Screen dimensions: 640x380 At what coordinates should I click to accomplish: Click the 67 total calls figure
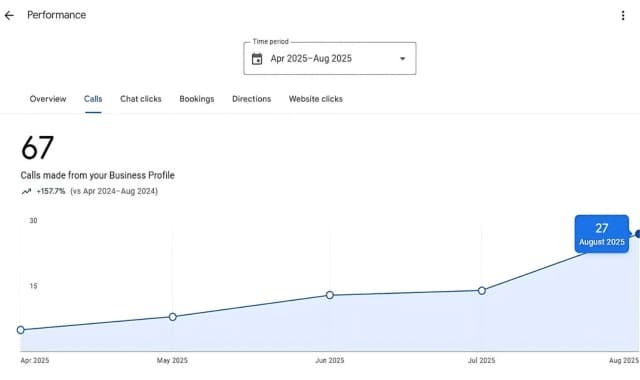(37, 148)
